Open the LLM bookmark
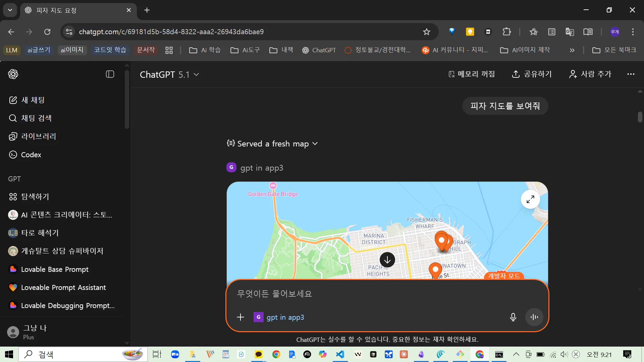The image size is (644, 362). [12, 50]
